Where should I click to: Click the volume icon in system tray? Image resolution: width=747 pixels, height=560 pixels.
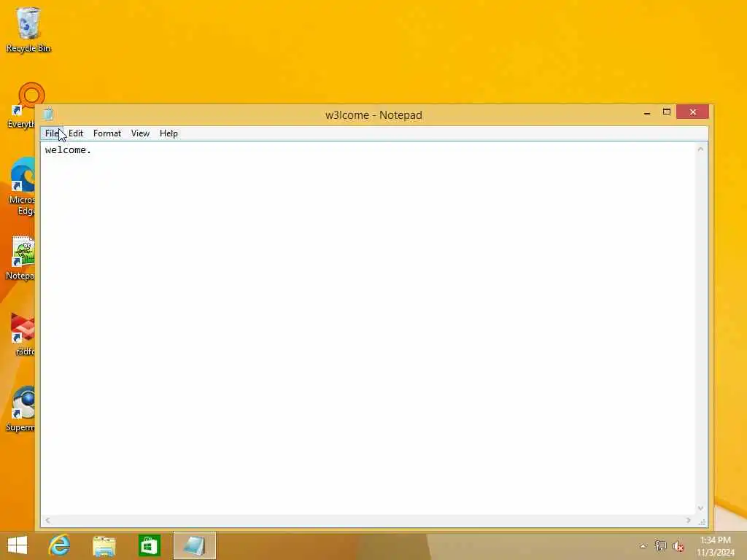pyautogui.click(x=678, y=546)
